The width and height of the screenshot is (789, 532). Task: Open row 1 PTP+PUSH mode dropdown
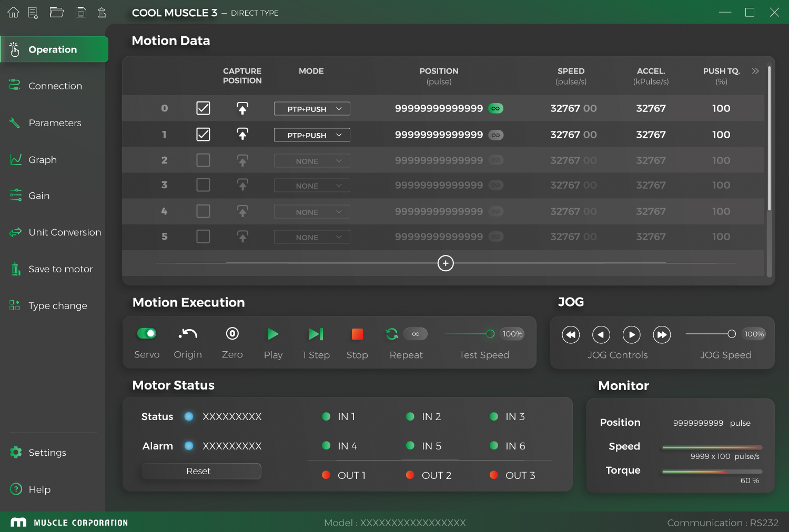pyautogui.click(x=312, y=135)
